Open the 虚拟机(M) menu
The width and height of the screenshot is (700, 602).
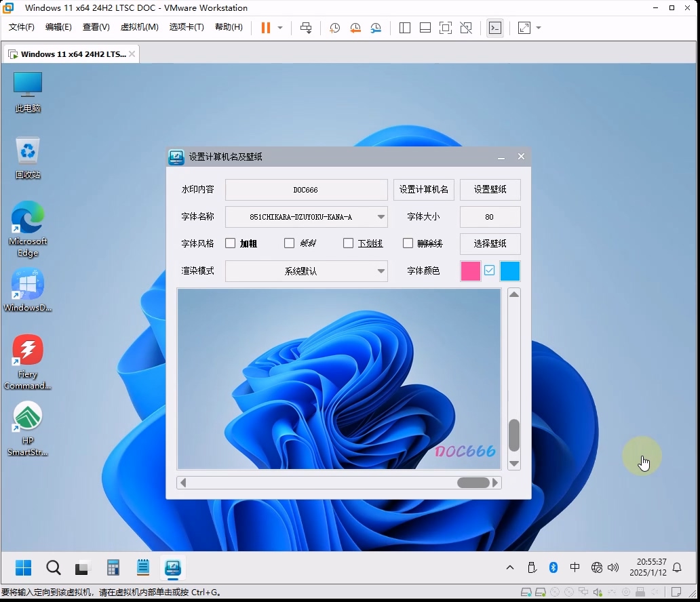point(139,26)
